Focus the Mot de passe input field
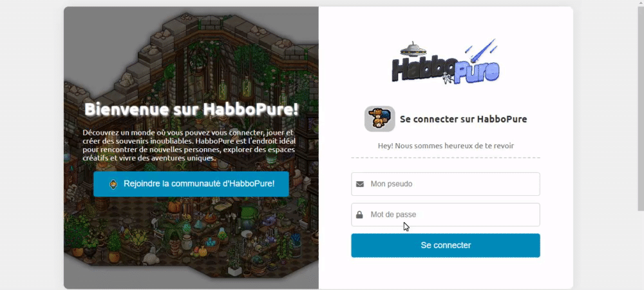The image size is (644, 290). point(445,215)
